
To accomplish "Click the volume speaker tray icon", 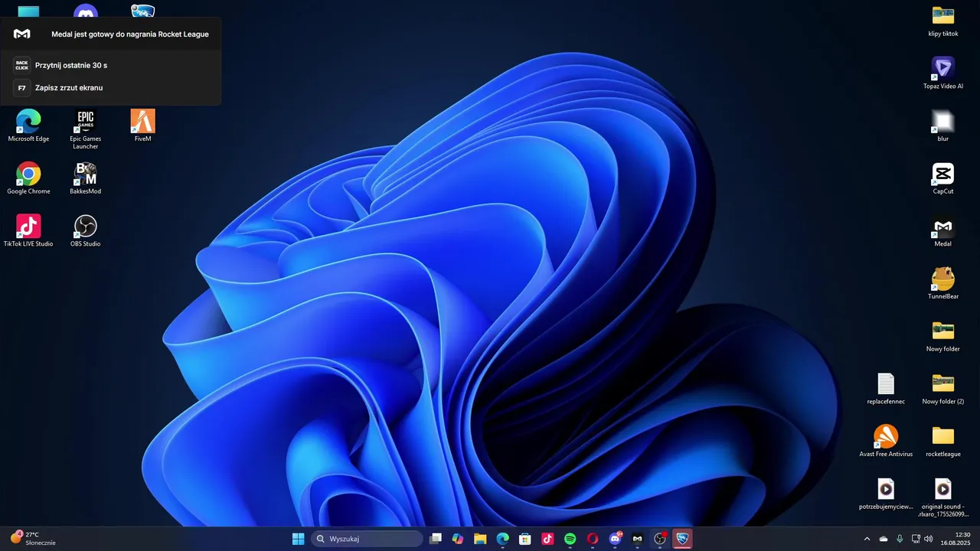I will pyautogui.click(x=928, y=539).
